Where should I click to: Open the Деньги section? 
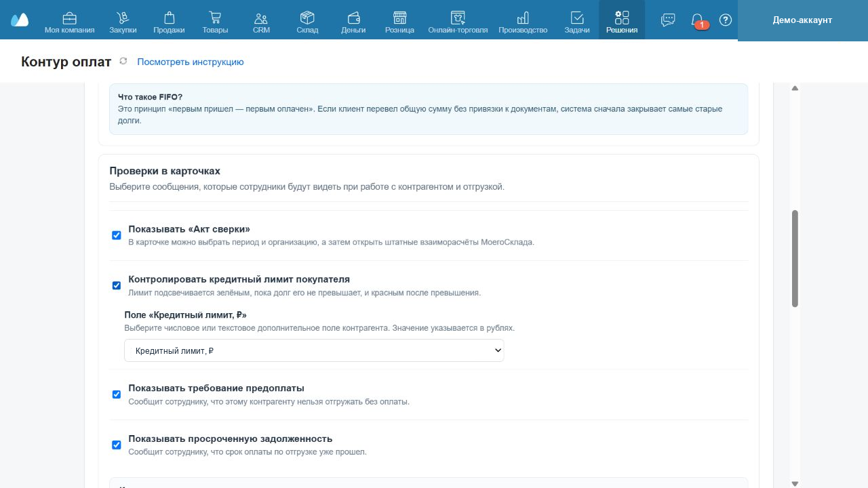[353, 20]
